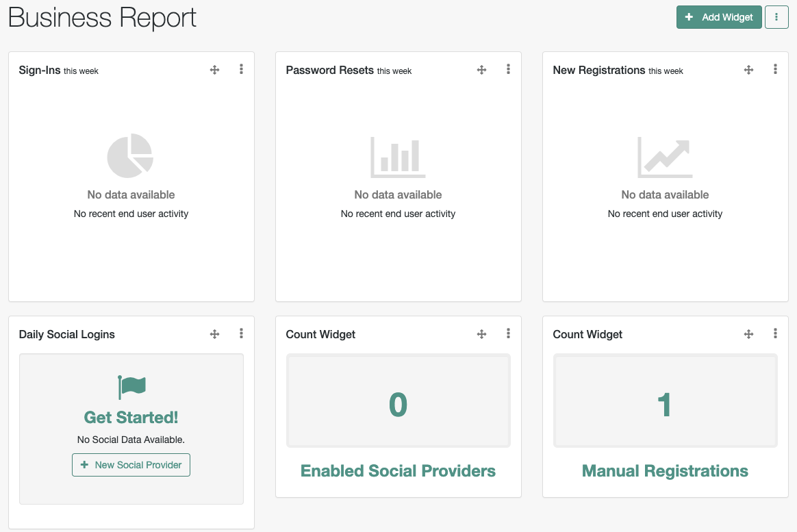
Task: Click the move handle on New Registrations widget
Action: 748,69
